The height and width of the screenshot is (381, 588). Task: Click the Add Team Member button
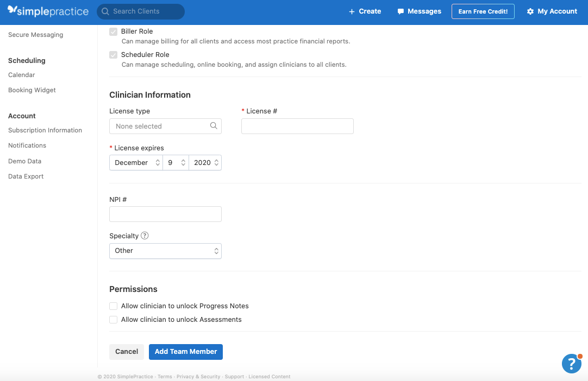coord(185,352)
